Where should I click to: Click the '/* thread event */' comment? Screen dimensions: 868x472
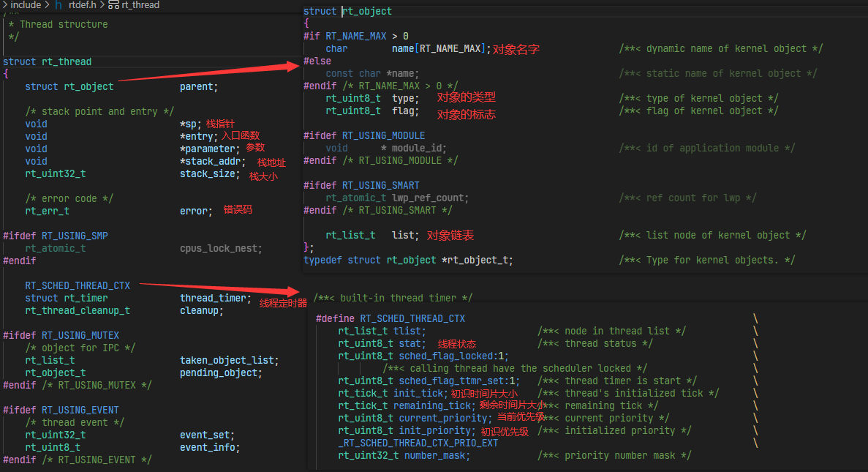tap(74, 422)
